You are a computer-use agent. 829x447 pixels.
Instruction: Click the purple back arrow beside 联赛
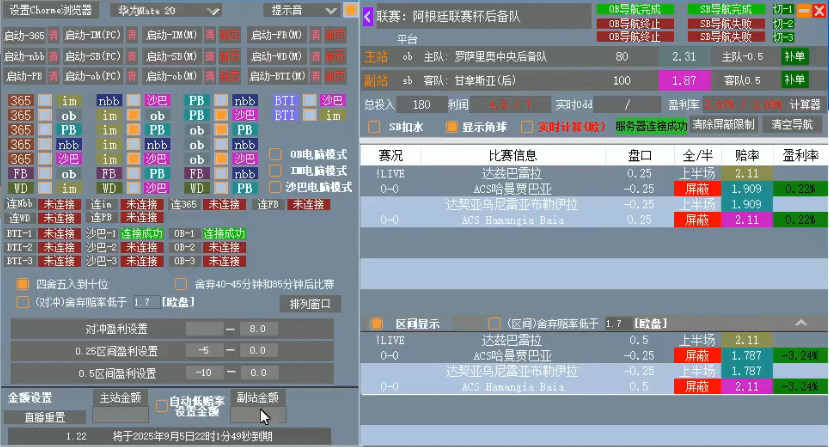click(367, 17)
